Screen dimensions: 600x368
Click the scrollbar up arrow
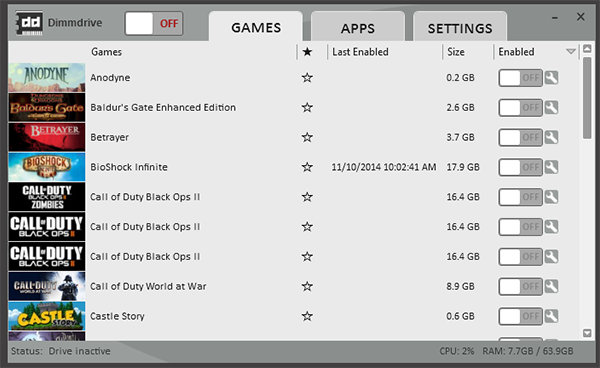click(587, 49)
